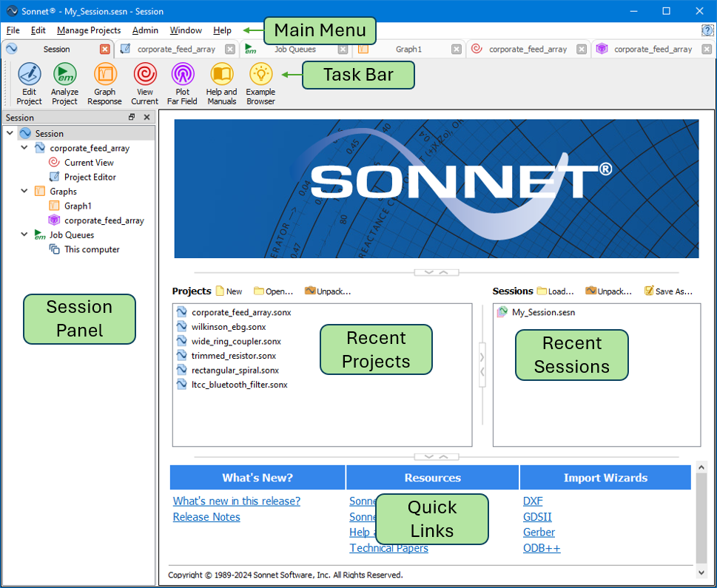Screen dimensions: 717x588
Task: Open What's new in this release link
Action: pos(236,501)
